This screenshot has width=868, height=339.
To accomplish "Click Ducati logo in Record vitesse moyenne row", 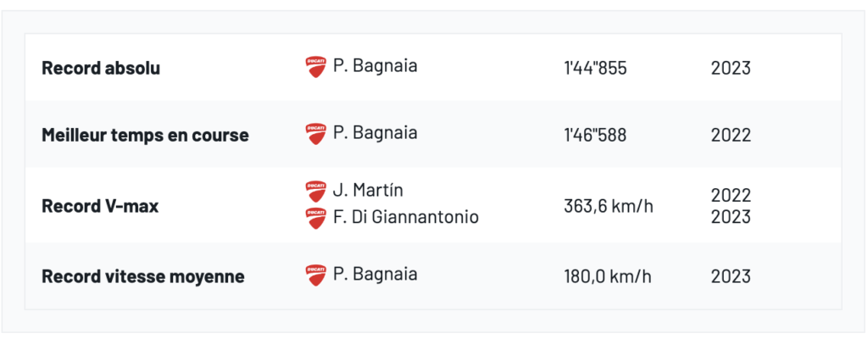I will click(315, 275).
